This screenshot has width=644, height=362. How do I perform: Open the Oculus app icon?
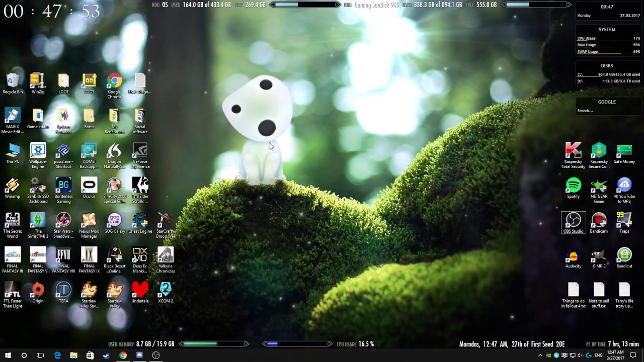tap(89, 188)
